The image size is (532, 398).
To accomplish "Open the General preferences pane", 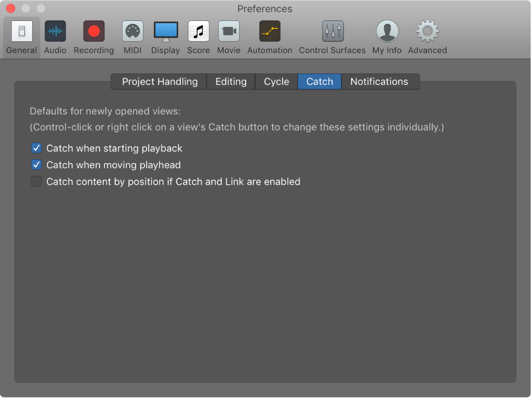I will pyautogui.click(x=21, y=38).
